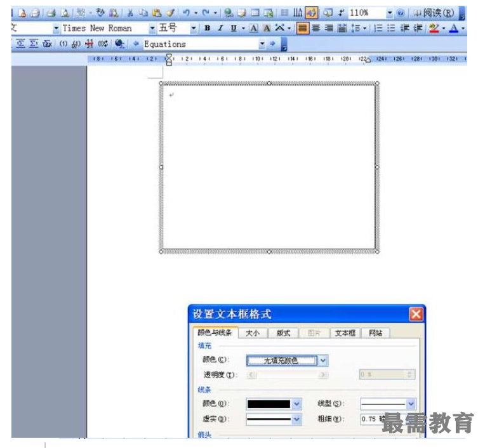Image resolution: width=478 pixels, height=448 pixels.
Task: Click the Undo arrow
Action: (x=186, y=13)
